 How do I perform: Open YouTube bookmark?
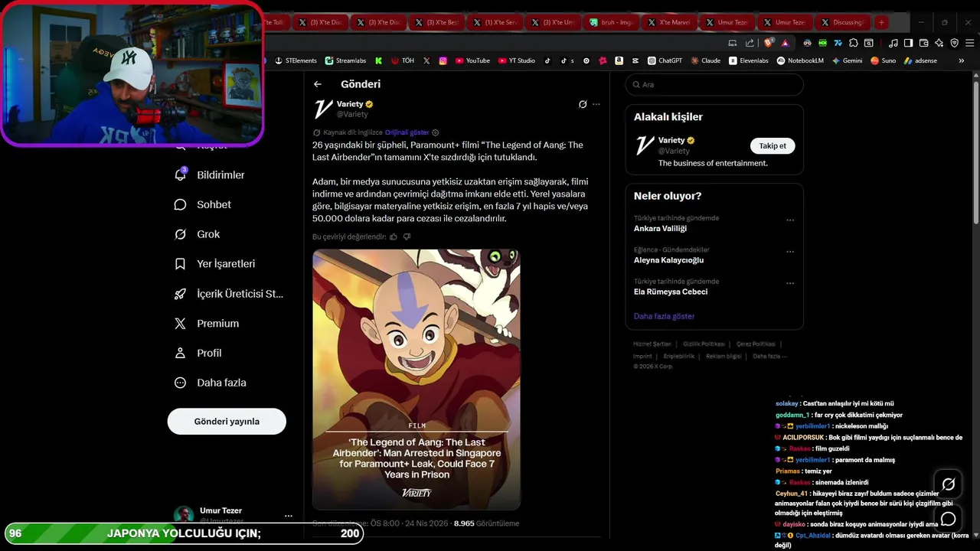472,60
